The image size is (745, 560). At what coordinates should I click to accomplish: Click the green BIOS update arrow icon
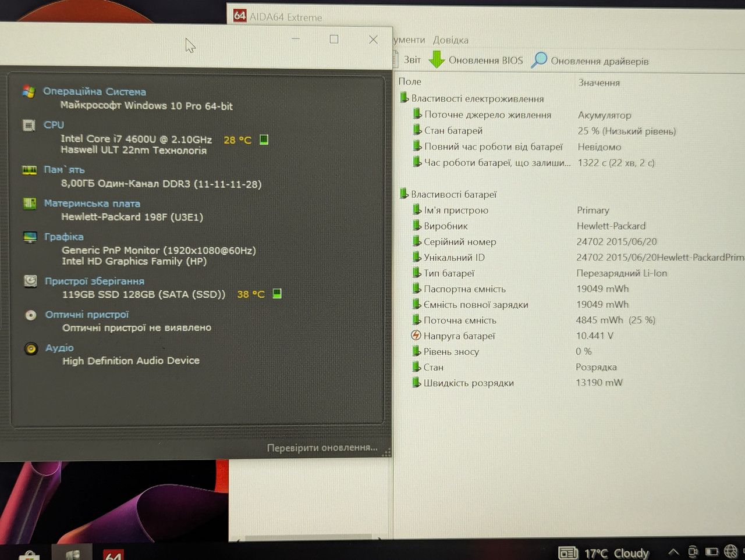[x=437, y=59]
